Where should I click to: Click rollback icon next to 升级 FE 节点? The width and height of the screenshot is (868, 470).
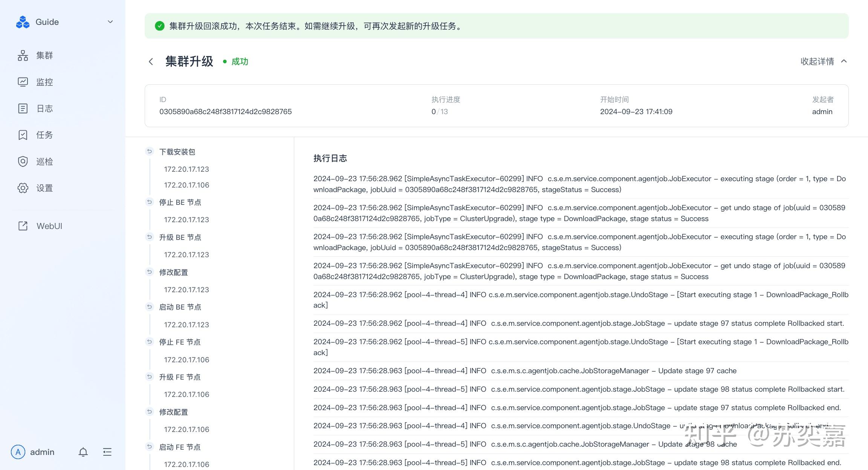(150, 377)
